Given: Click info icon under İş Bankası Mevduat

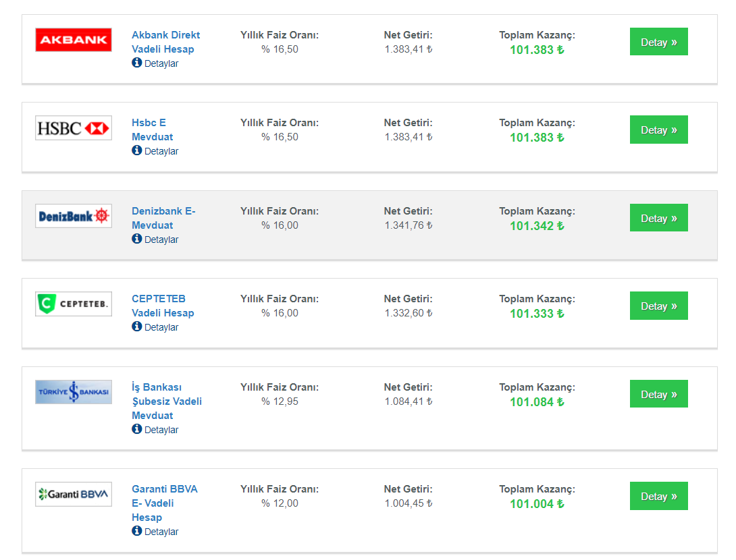Looking at the screenshot, I should click(x=136, y=428).
